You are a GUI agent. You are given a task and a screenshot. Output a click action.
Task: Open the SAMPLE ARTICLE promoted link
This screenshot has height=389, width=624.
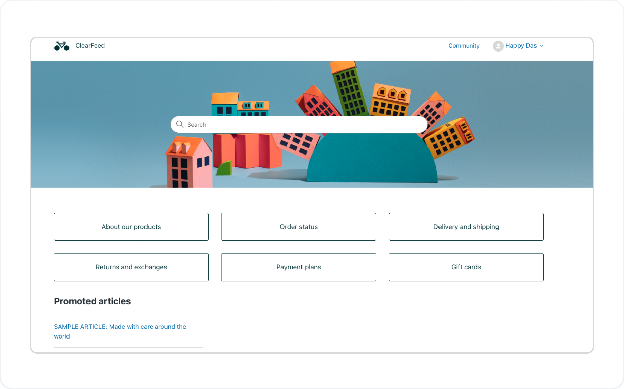coord(120,331)
